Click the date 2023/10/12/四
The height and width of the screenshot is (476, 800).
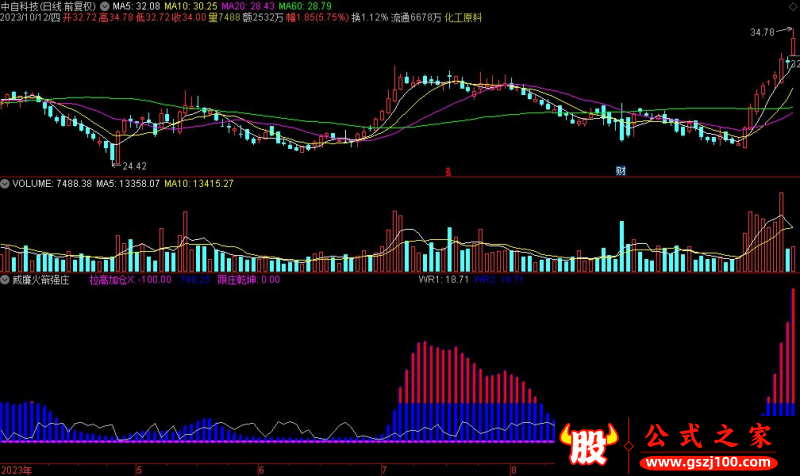pos(30,18)
